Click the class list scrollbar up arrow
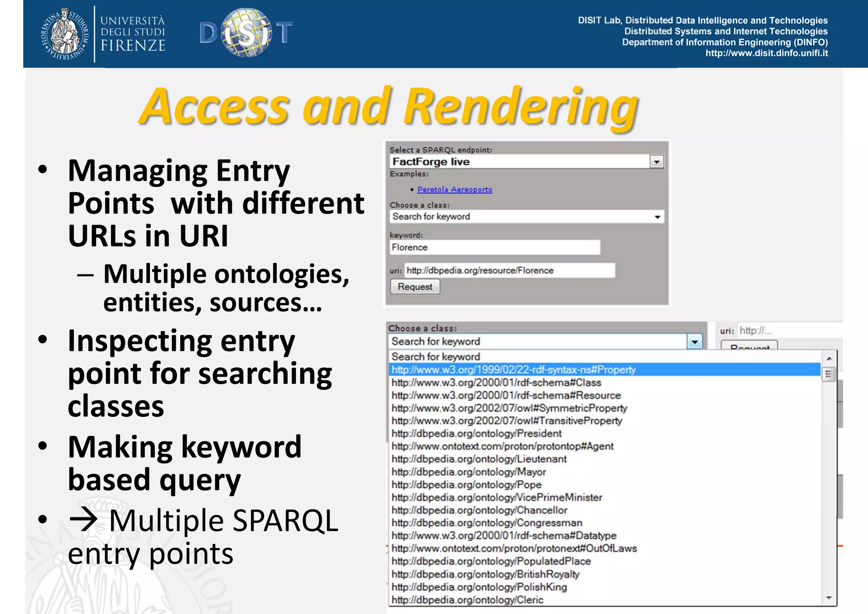 829,358
